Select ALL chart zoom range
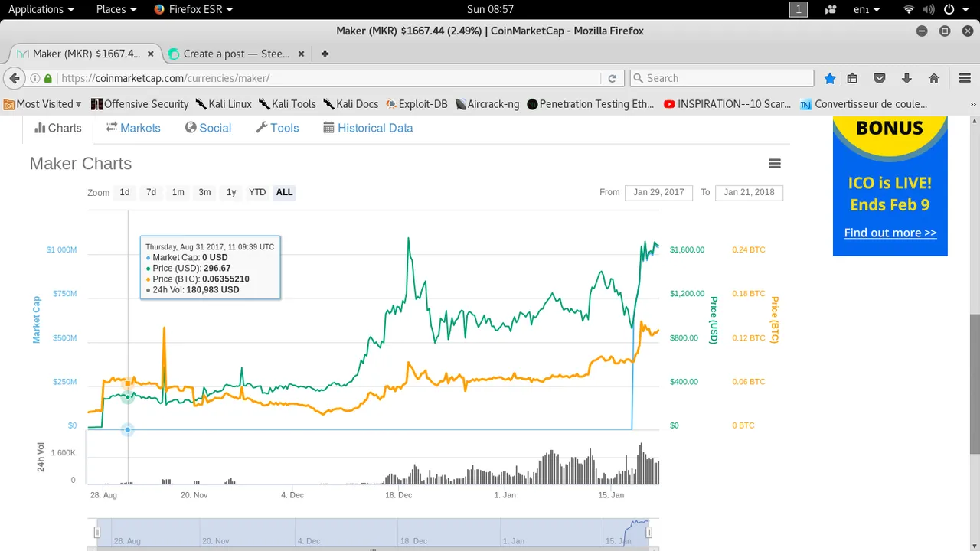This screenshot has height=551, width=980. 284,192
